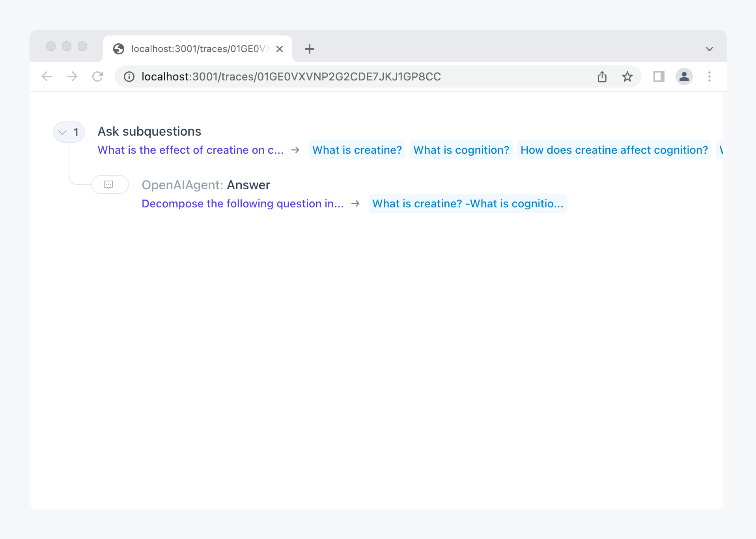Click the browser forward arrow
Image resolution: width=756 pixels, height=539 pixels.
click(72, 76)
